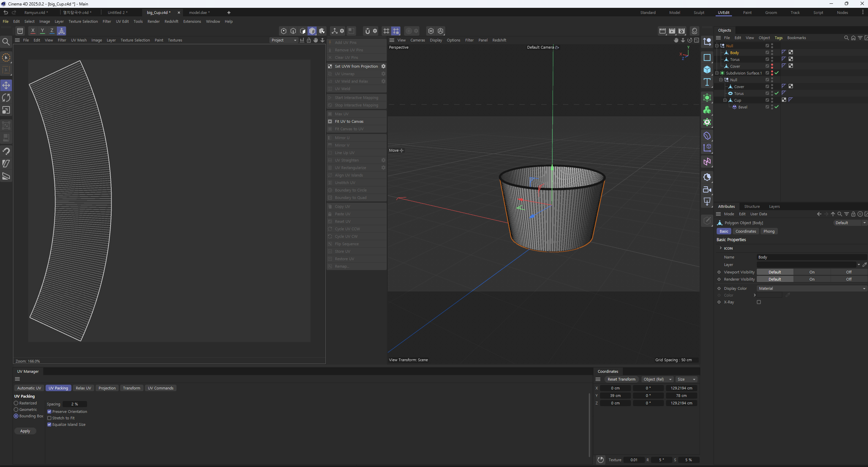Select the Rotate tool in left toolbar
Image resolution: width=868 pixels, height=467 pixels.
pos(6,98)
